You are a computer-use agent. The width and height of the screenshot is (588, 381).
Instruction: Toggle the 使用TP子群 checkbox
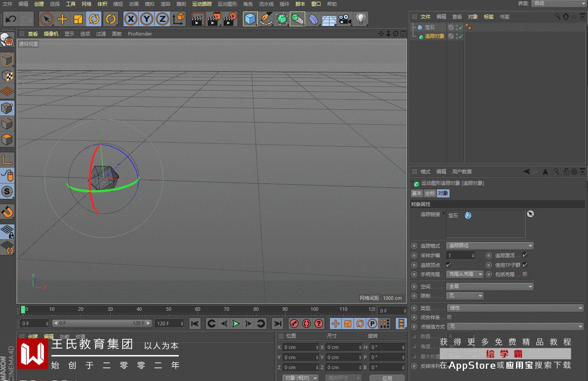coord(525,265)
